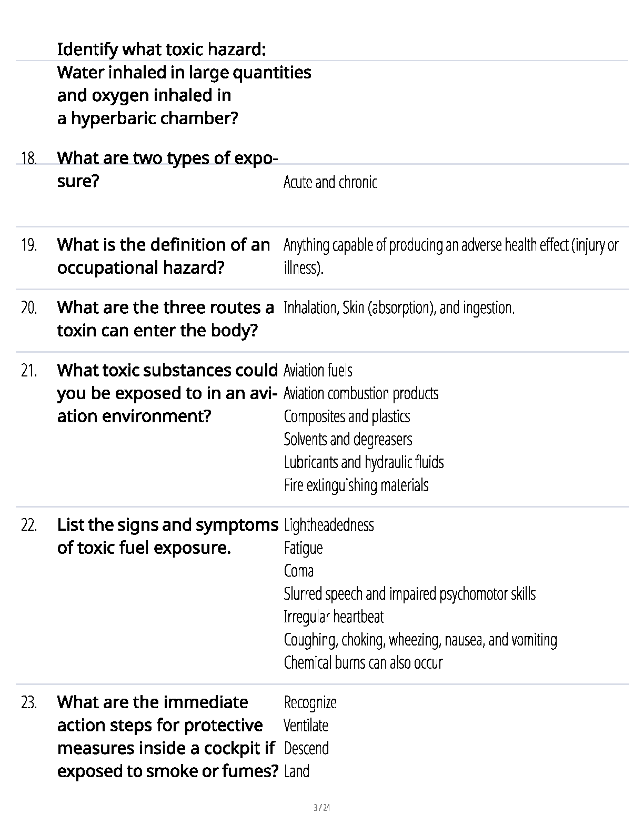The width and height of the screenshot is (644, 834).
Task: Click the question number 18
Action: pyautogui.click(x=29, y=158)
